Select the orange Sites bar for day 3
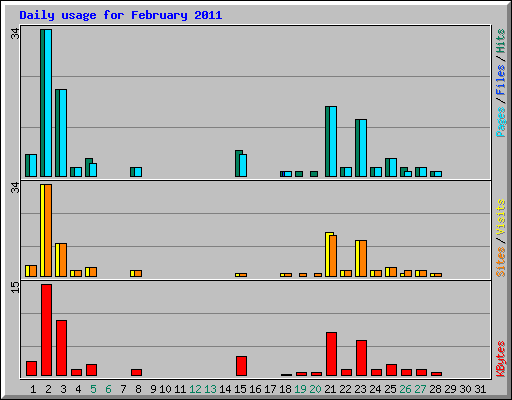The height and width of the screenshot is (400, 512). point(63,260)
